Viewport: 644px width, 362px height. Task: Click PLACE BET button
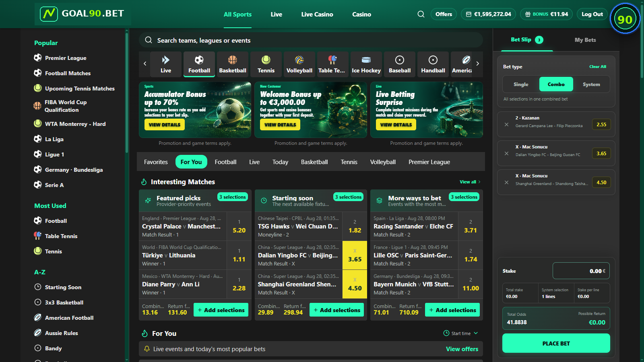556,343
